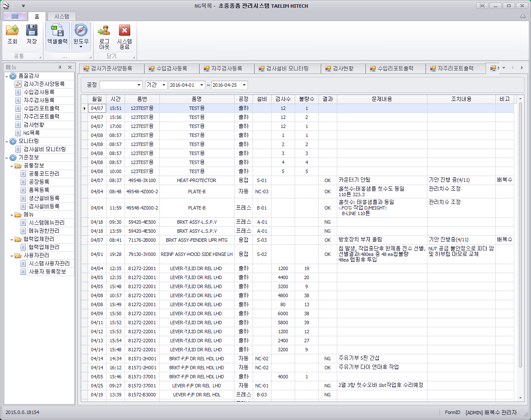Open 자주리포트출력 in the tree
This screenshot has width=531, height=420.
pos(41,117)
